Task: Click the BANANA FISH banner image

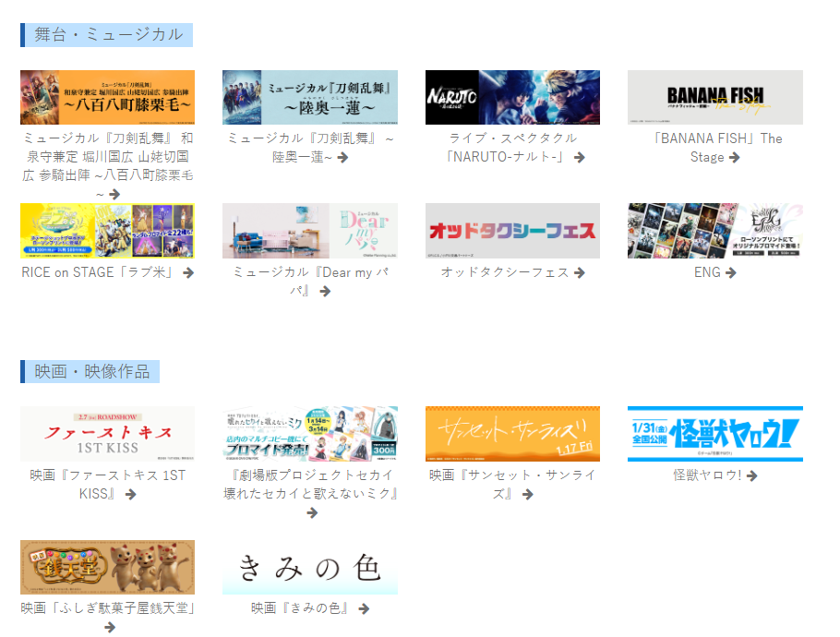Action: point(715,98)
